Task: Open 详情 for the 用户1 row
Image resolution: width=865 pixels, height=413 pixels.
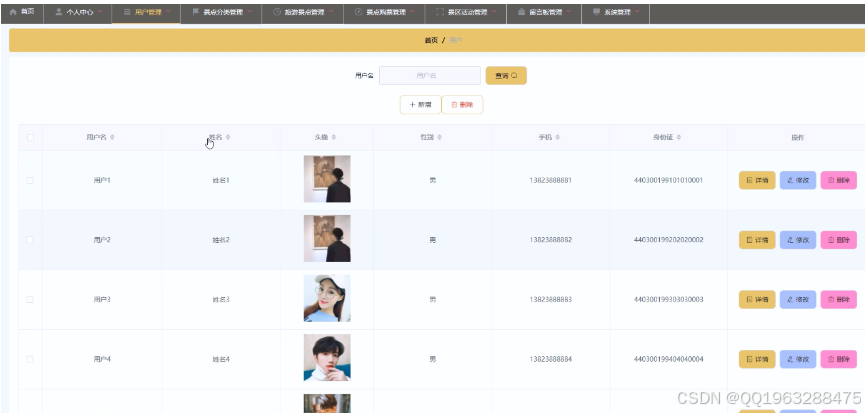Action: (757, 180)
